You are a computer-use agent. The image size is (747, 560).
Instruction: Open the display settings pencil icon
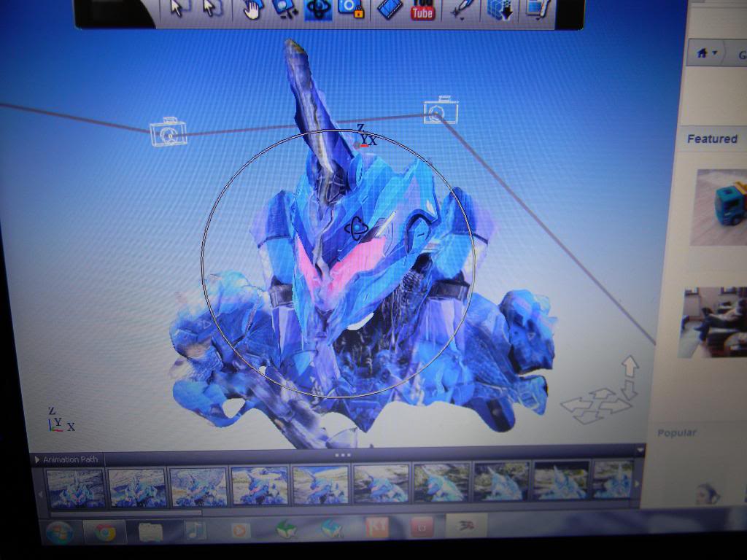(x=538, y=9)
